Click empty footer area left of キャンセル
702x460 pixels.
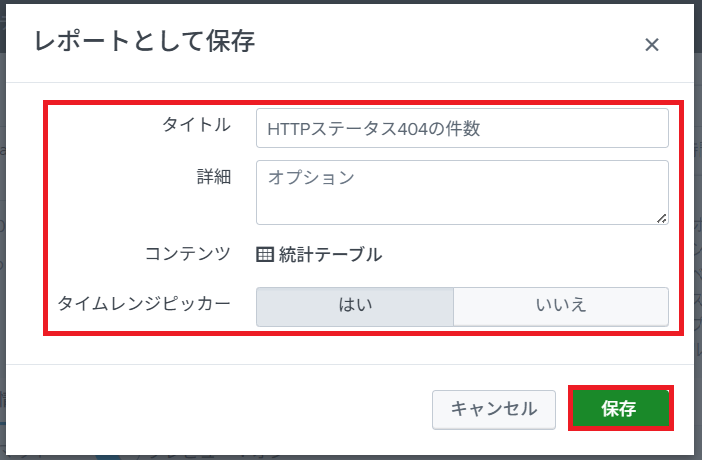[220, 409]
